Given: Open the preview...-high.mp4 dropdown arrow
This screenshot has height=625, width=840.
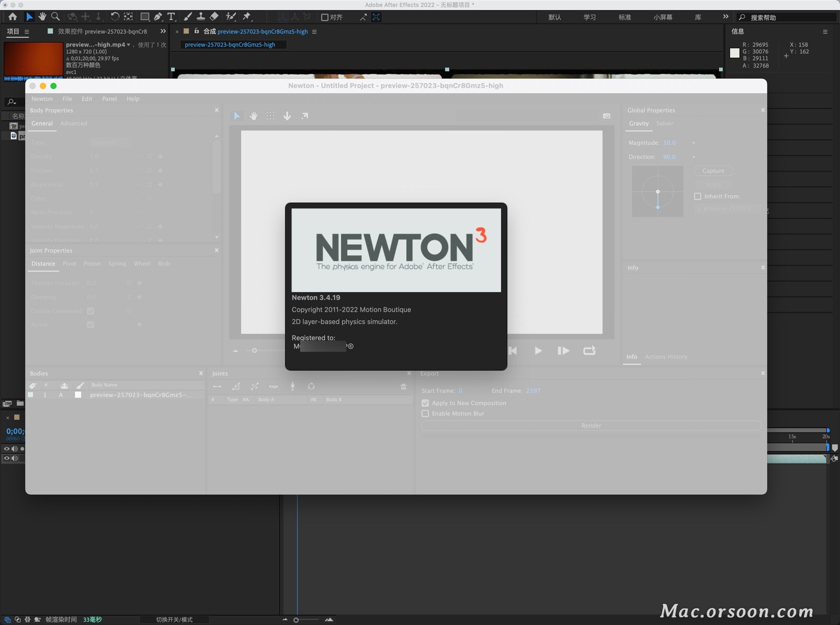Looking at the screenshot, I should click(129, 44).
